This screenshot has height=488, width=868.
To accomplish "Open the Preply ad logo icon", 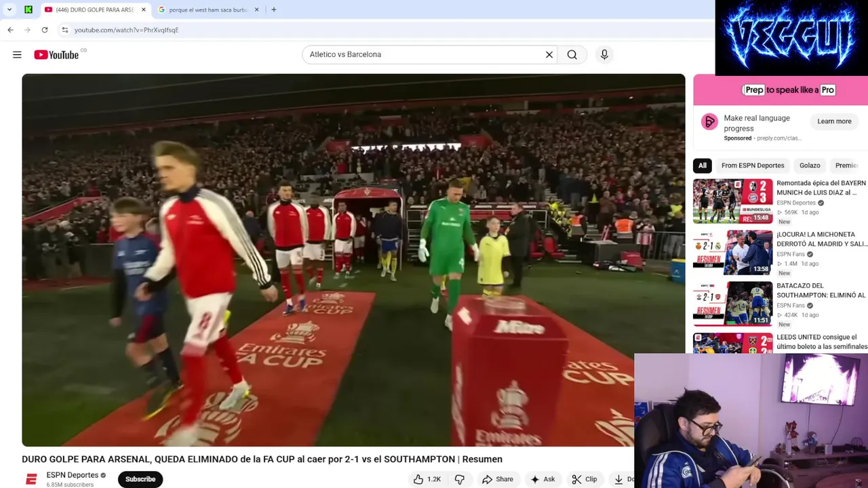I will [x=709, y=122].
